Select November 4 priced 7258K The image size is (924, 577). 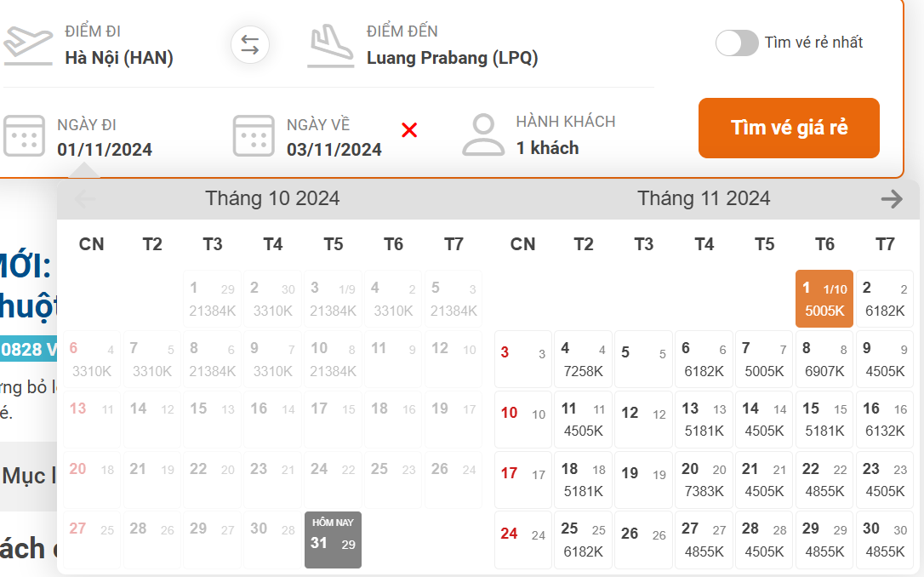pyautogui.click(x=583, y=359)
